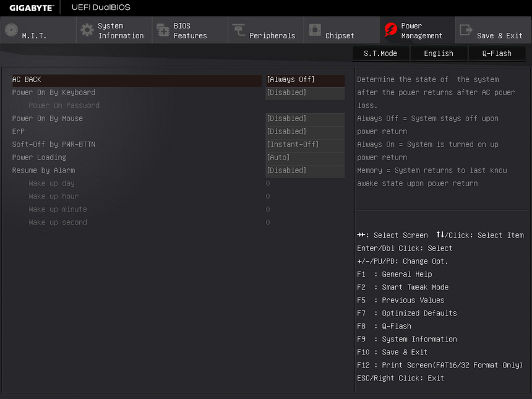Launch Q-Flash from the top bar
Screen dimensions: 532x399
pyautogui.click(x=497, y=54)
